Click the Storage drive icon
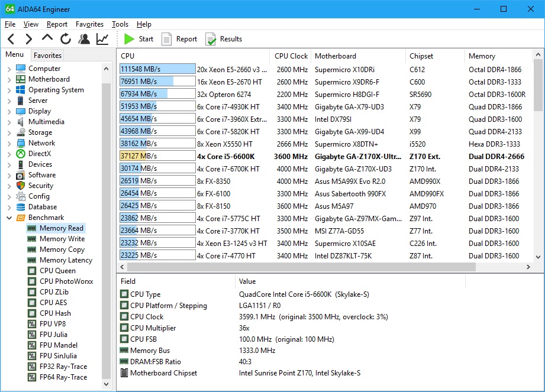Viewport: 545px width, 392px height. tap(21, 132)
